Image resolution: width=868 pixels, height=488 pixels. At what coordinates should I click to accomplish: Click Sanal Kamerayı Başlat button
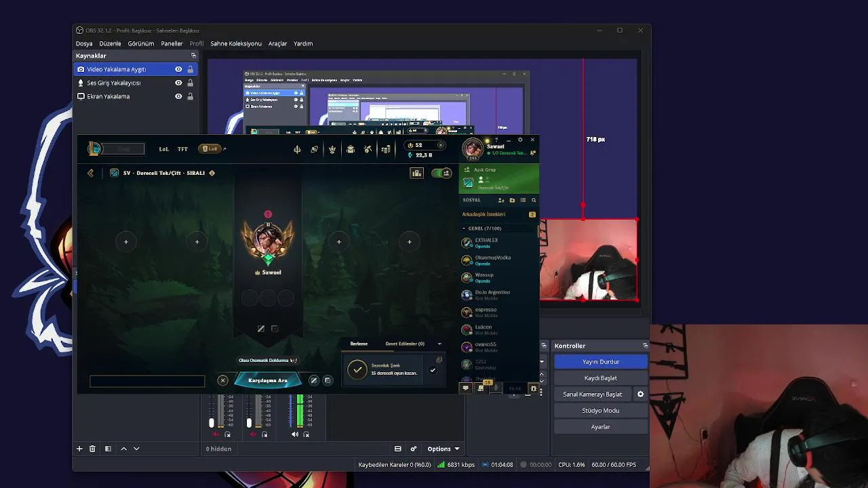(x=593, y=394)
